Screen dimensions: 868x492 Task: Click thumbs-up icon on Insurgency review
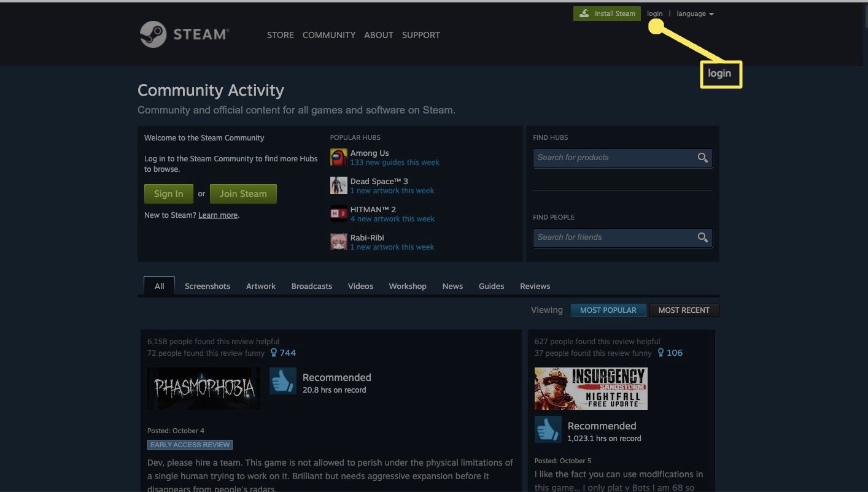[x=548, y=430]
